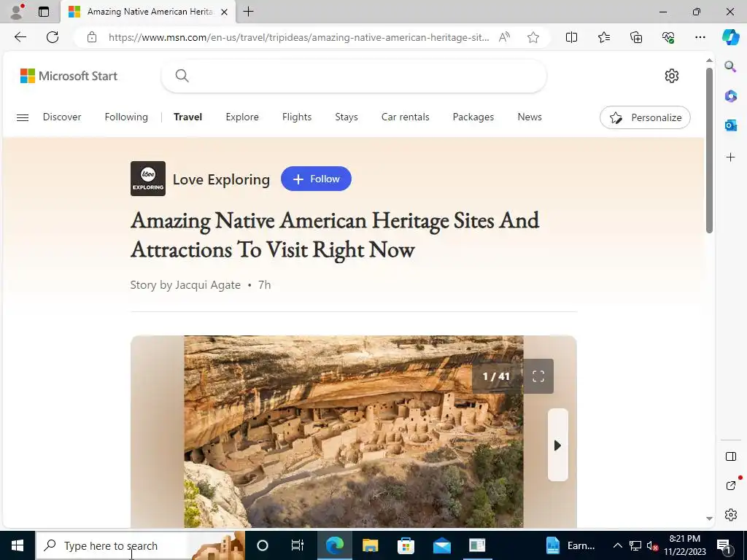The height and width of the screenshot is (560, 747).
Task: Toggle the sidebar panel visibility icon
Action: pos(730,456)
